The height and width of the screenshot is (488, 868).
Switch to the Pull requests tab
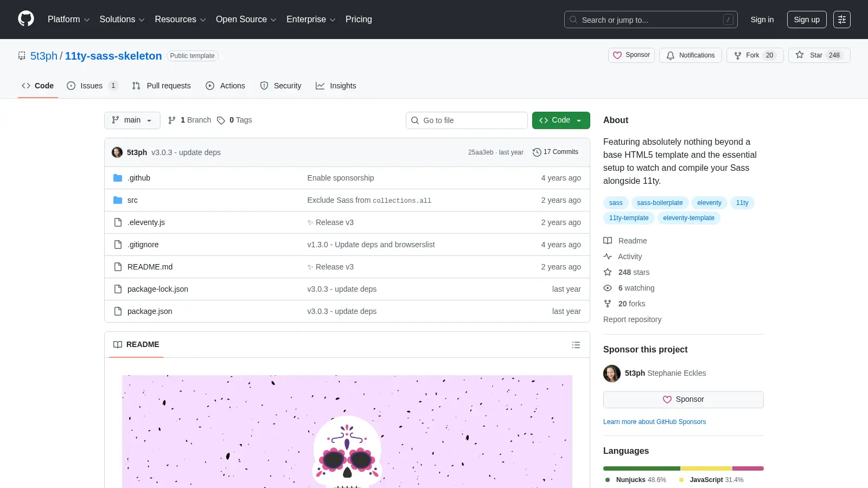tap(162, 86)
